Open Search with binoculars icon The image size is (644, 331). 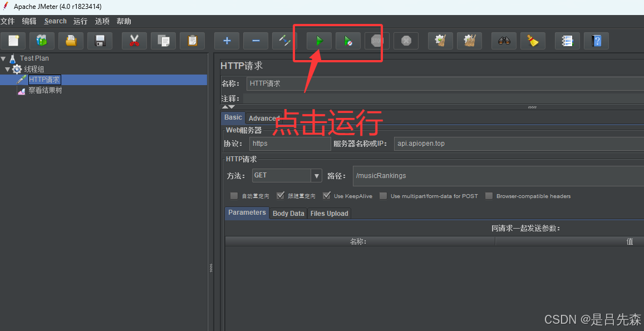coord(504,41)
